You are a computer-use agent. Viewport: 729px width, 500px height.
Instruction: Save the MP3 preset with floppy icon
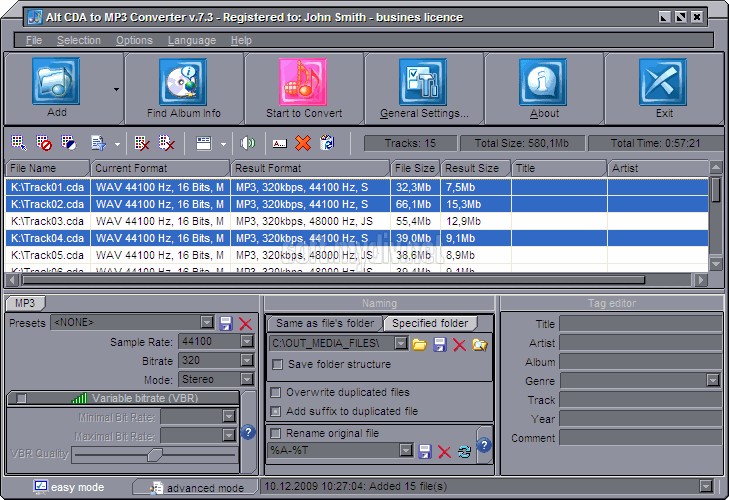tap(226, 323)
